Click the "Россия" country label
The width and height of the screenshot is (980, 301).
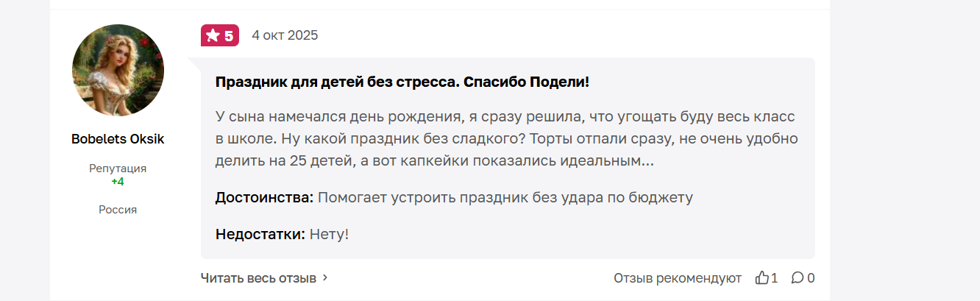[118, 210]
